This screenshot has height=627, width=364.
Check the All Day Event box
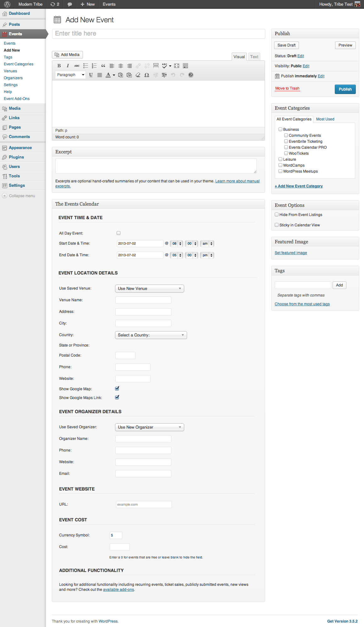click(x=119, y=233)
